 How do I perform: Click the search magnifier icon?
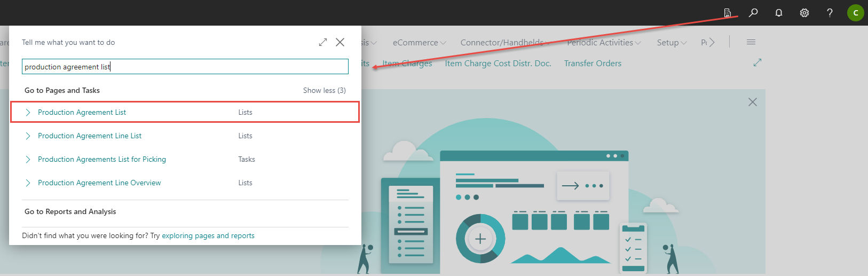coord(753,13)
